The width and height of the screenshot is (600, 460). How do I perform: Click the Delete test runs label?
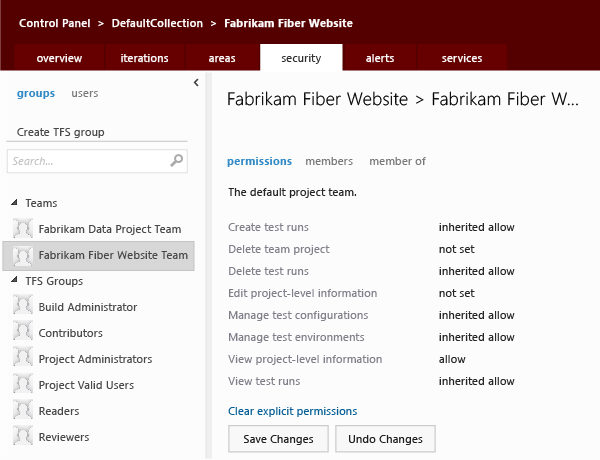click(268, 271)
